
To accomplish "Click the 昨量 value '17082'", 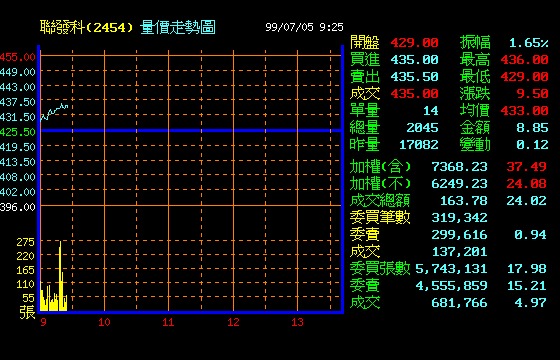I will [419, 145].
